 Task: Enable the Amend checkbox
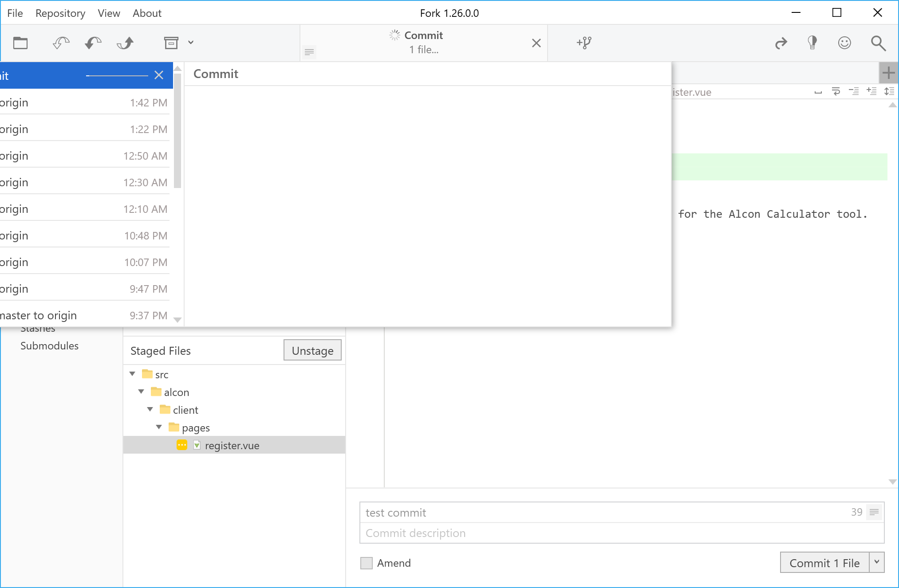point(366,562)
